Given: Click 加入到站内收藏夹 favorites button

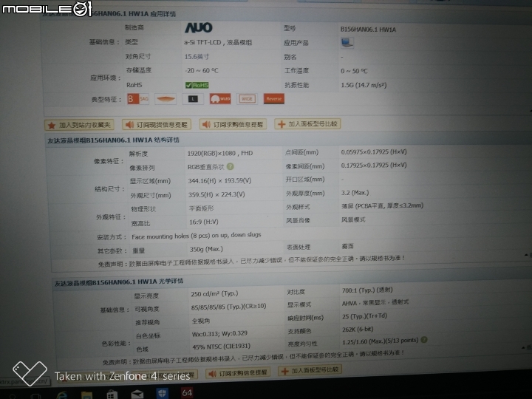Looking at the screenshot, I should tap(79, 125).
